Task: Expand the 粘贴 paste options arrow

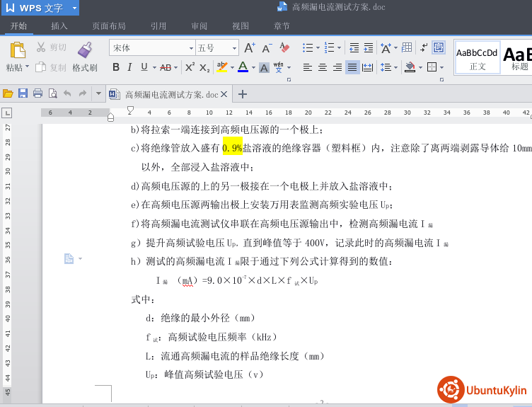Action: (27, 68)
